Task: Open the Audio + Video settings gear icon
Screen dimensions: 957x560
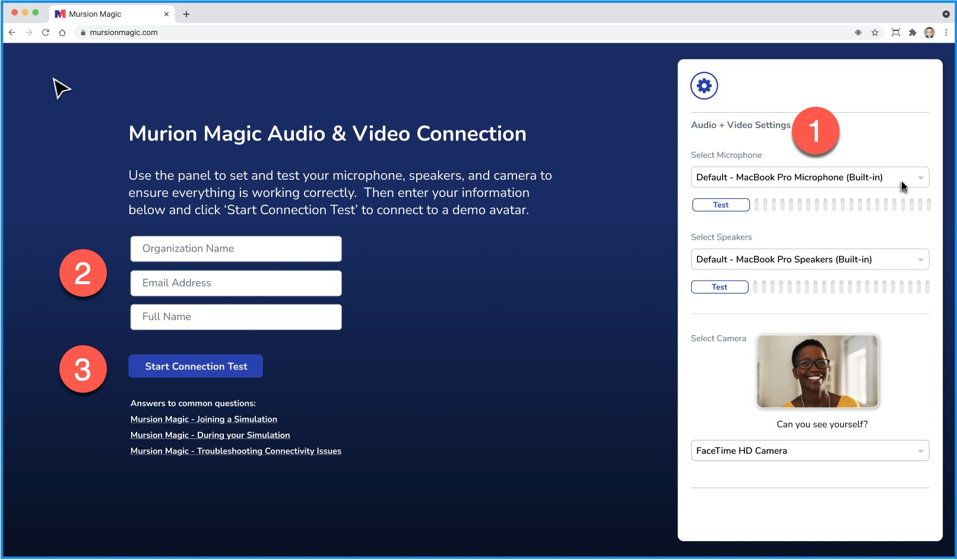Action: click(x=704, y=85)
